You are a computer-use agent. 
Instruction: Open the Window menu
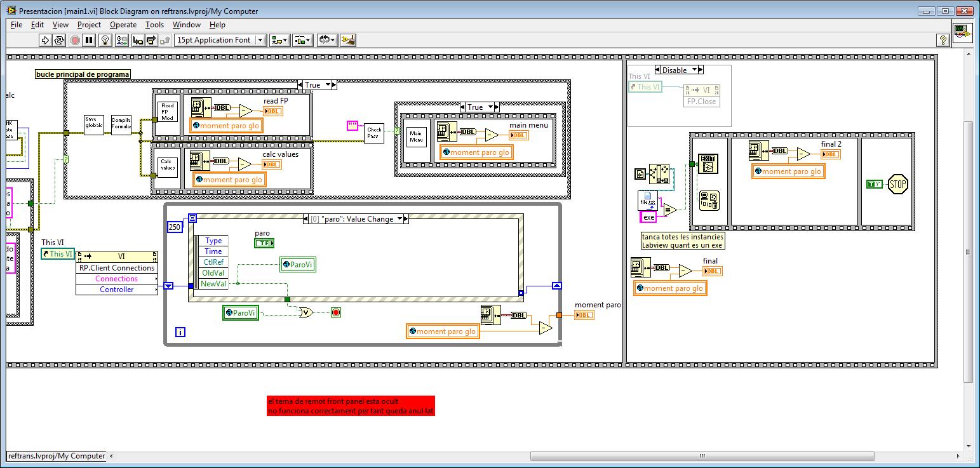pos(187,25)
